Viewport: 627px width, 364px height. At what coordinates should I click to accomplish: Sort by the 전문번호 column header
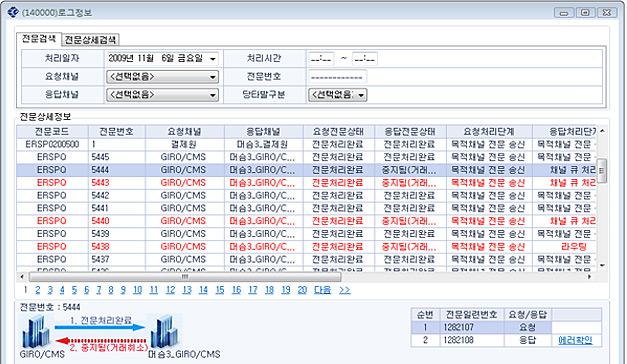[x=116, y=132]
